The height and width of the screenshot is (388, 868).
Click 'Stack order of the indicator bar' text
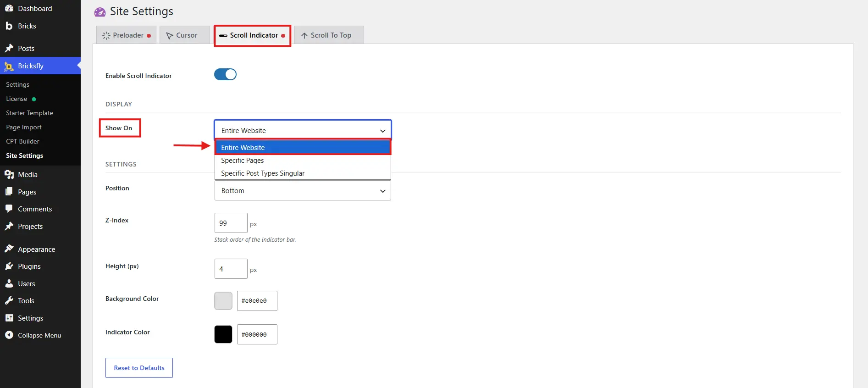[x=255, y=239]
